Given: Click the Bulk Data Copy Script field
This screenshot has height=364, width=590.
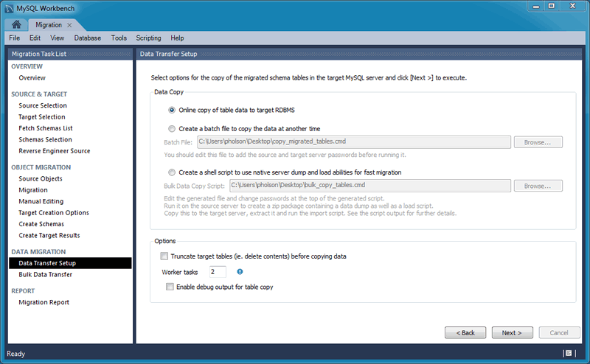Looking at the screenshot, I should click(370, 186).
